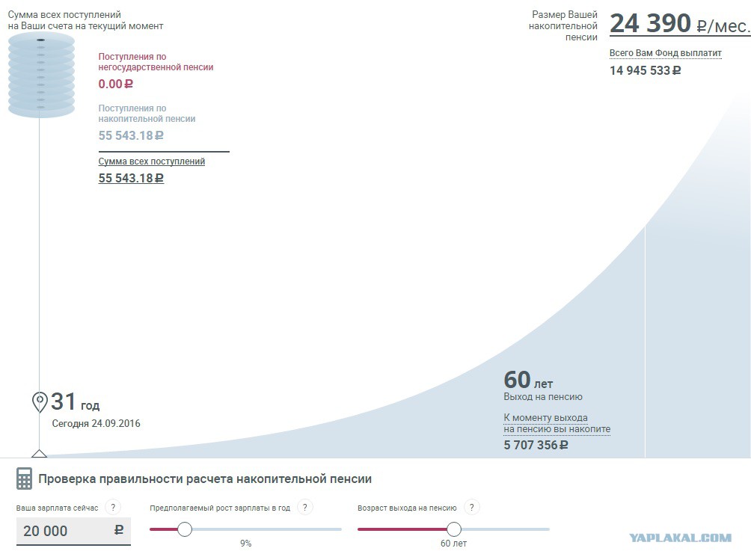Click the 55 543.18 total sum amount
The image size is (751, 560).
[131, 178]
